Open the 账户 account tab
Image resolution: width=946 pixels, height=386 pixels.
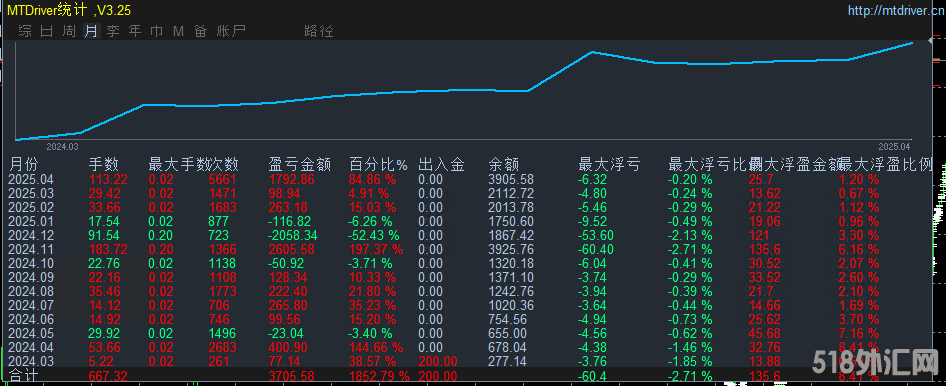231,31
